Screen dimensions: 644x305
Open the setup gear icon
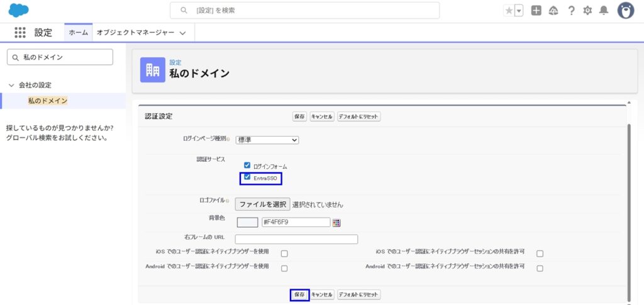click(x=587, y=11)
